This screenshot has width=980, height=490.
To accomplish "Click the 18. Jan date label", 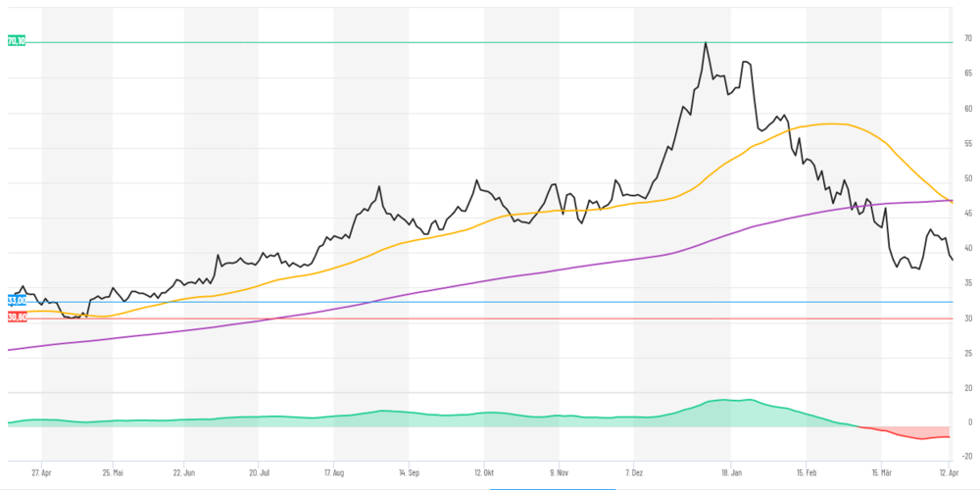I will (x=731, y=472).
